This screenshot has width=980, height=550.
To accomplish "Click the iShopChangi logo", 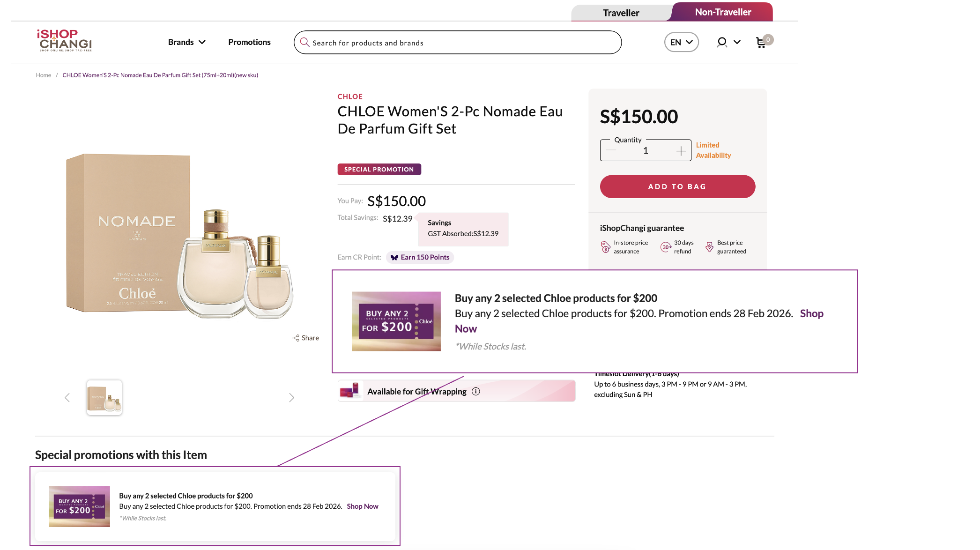I will (x=65, y=40).
